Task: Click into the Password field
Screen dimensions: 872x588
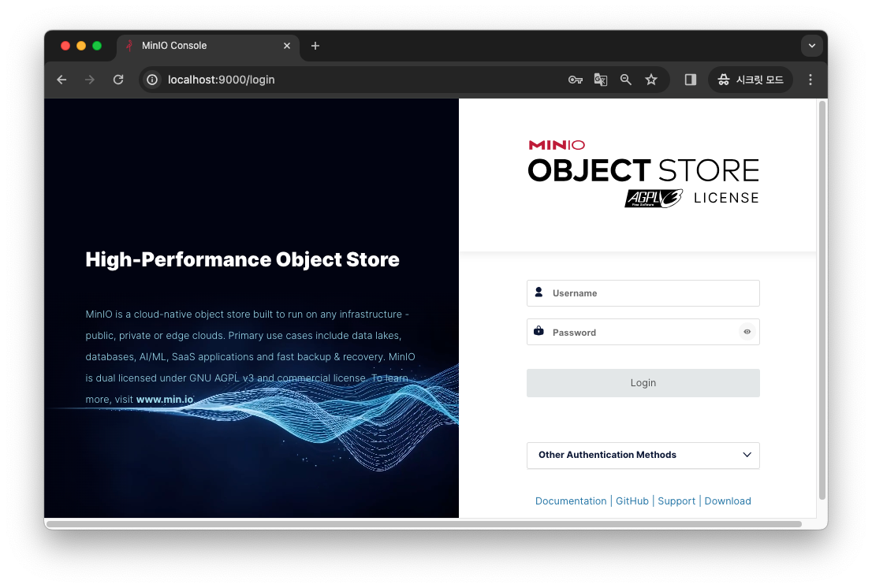Action: [643, 332]
